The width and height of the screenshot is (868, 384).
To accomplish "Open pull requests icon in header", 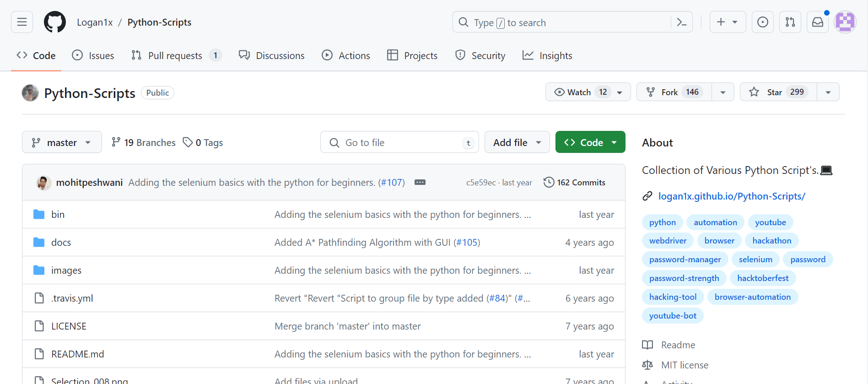I will [790, 22].
